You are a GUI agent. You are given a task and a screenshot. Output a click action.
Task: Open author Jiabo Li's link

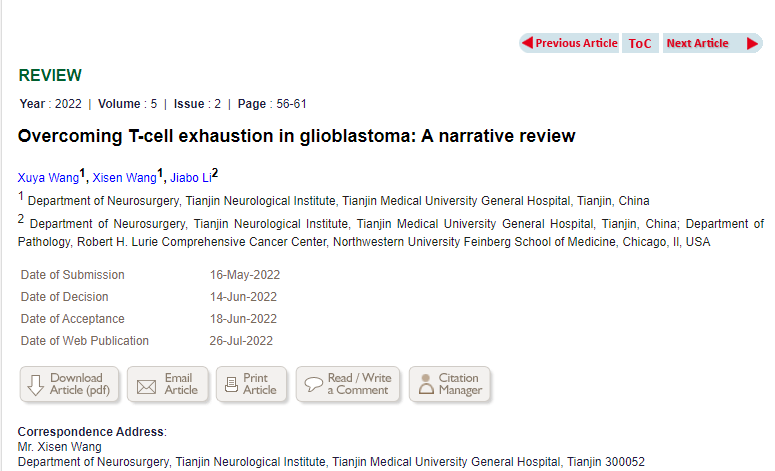[x=191, y=177]
